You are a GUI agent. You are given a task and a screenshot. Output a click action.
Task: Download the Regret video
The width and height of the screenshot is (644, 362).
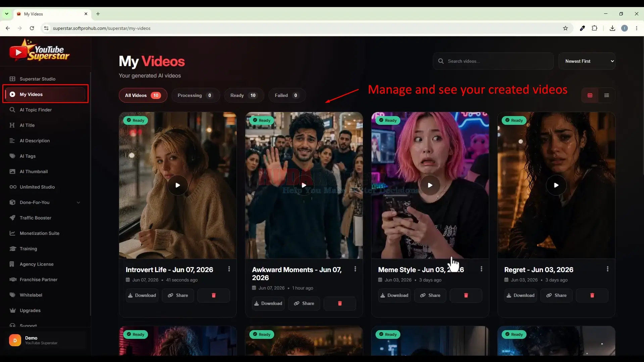tap(521, 295)
